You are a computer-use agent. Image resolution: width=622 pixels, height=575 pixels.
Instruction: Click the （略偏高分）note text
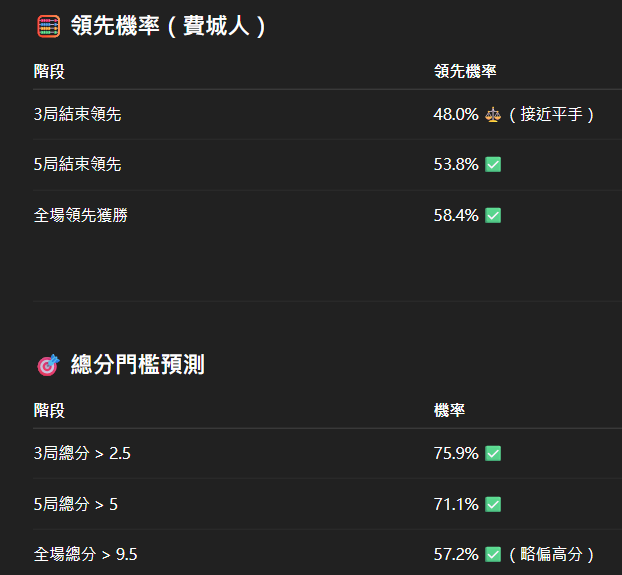coord(551,554)
